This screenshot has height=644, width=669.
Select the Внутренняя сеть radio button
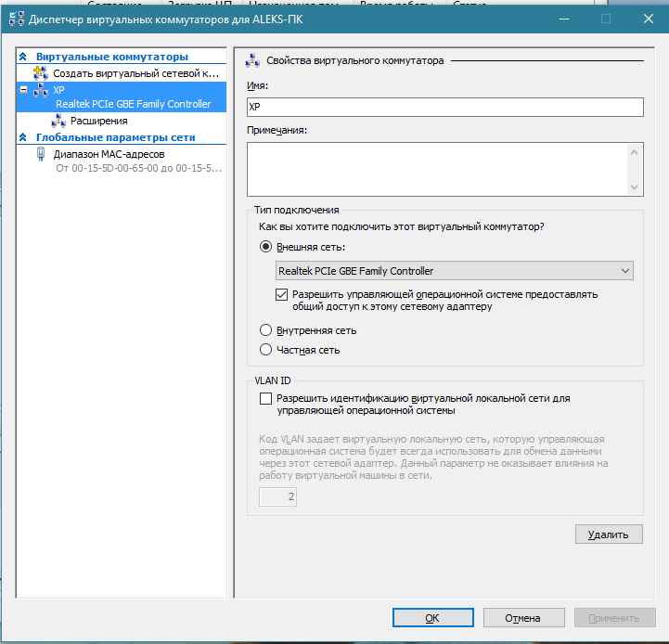(x=265, y=330)
